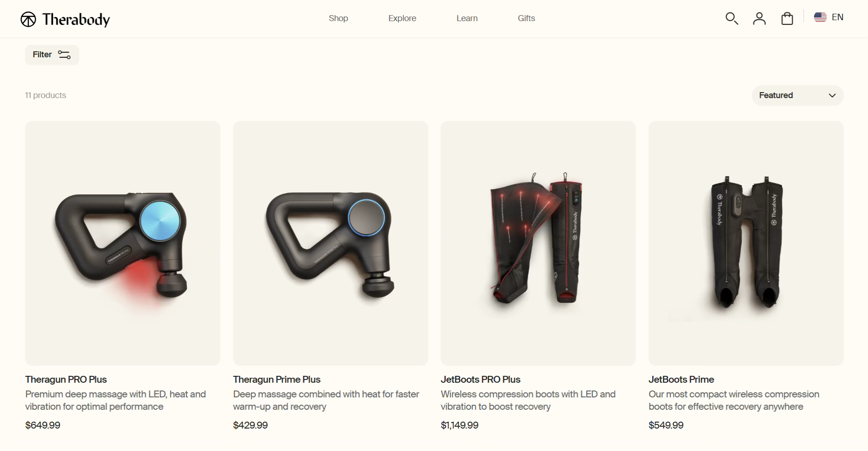This screenshot has height=451, width=868.
Task: Click the JetBoots Prime product image
Action: click(x=746, y=243)
